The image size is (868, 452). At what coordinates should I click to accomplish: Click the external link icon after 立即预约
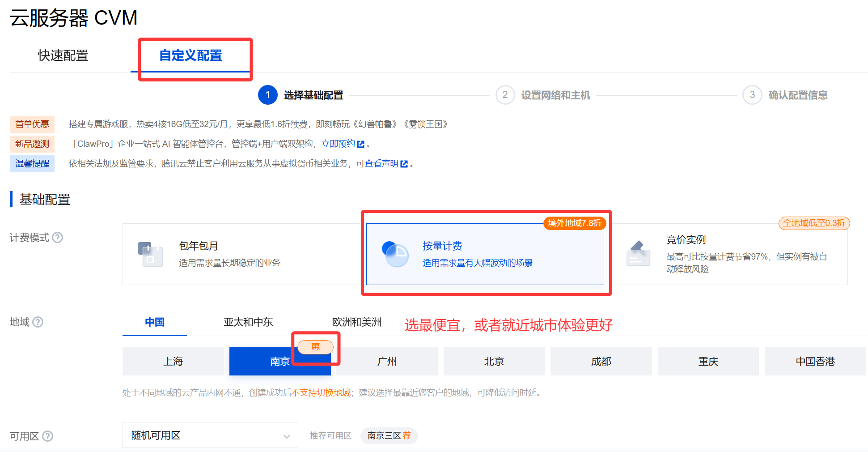click(361, 144)
